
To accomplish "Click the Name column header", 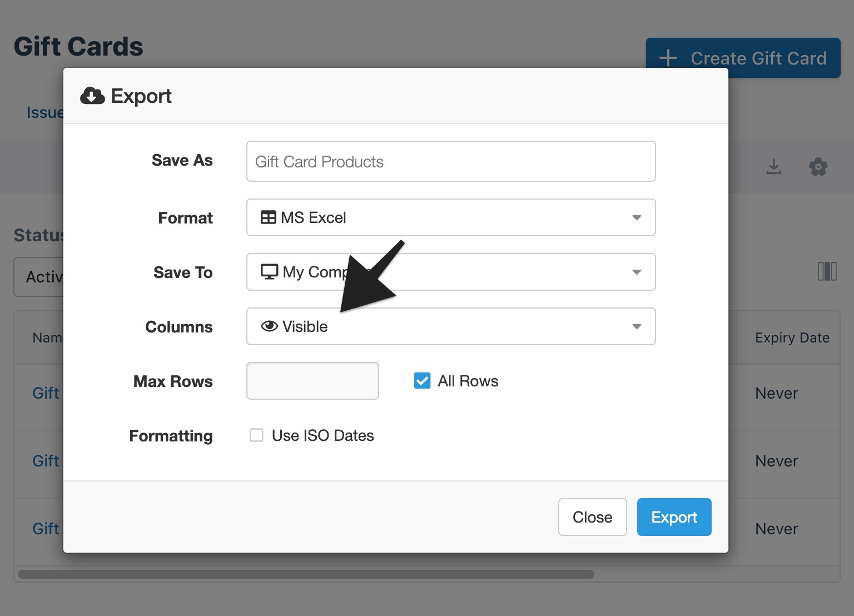I will click(x=47, y=337).
